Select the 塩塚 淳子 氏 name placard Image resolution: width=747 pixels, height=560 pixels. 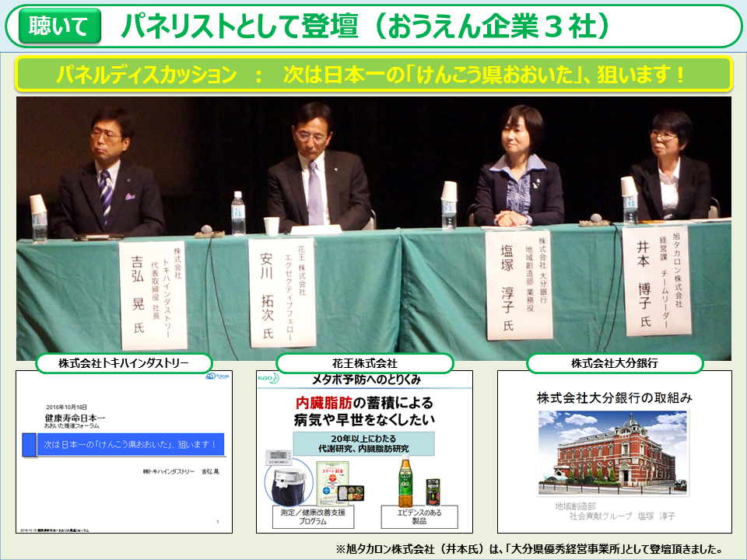click(519, 285)
